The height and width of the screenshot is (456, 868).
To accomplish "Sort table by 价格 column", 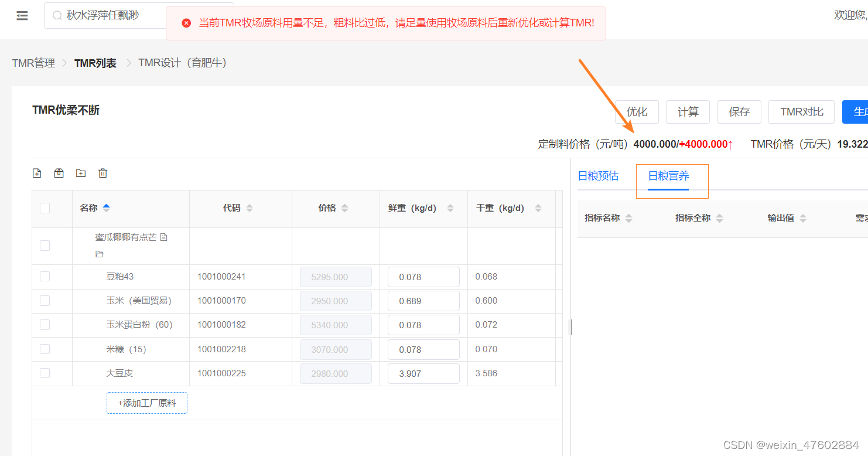I will click(344, 208).
